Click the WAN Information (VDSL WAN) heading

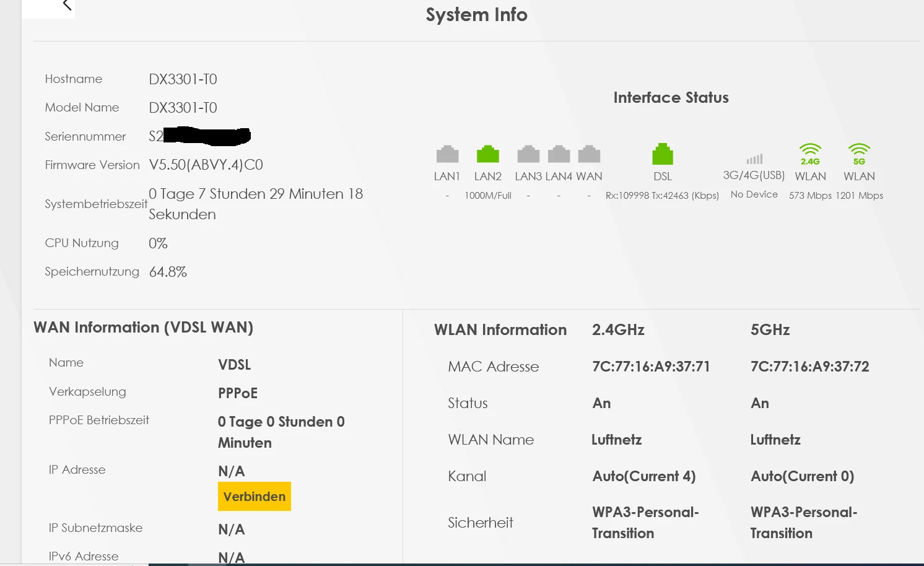[x=143, y=328]
